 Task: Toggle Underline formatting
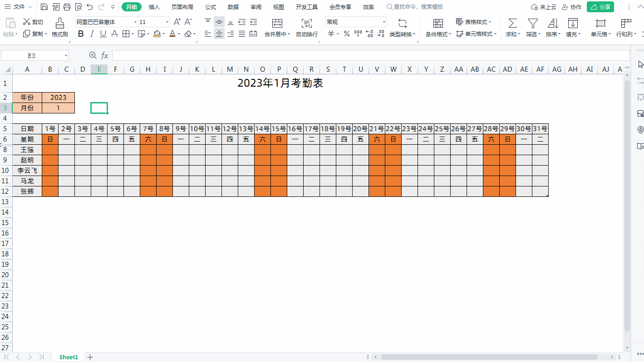103,34
